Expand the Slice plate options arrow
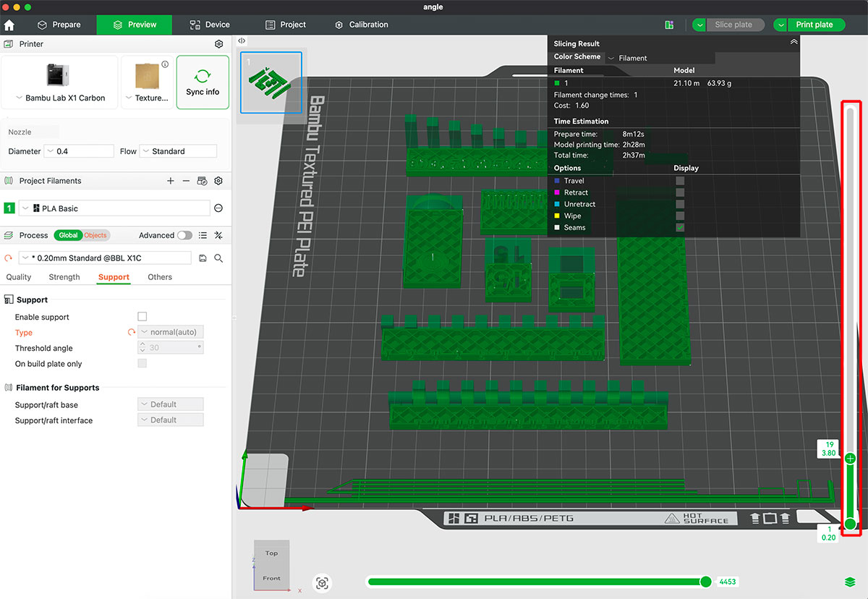Image resolution: width=868 pixels, height=599 pixels. point(699,25)
